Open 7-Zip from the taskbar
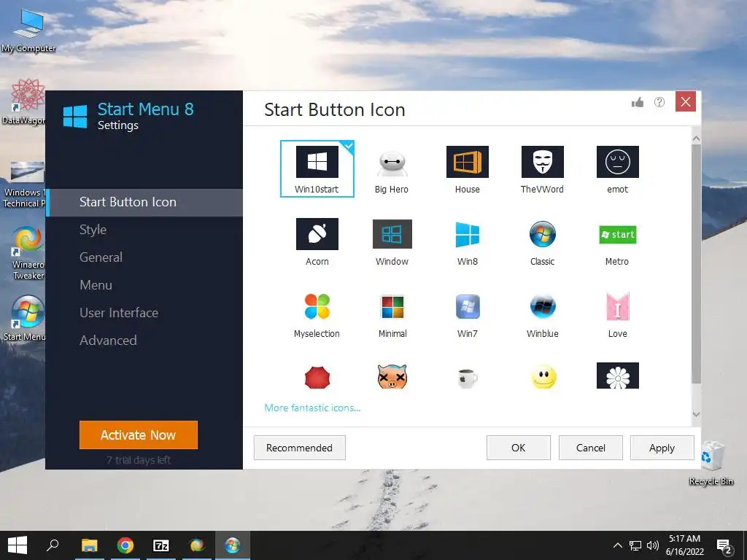Screen dimensions: 747x560 coord(161,545)
